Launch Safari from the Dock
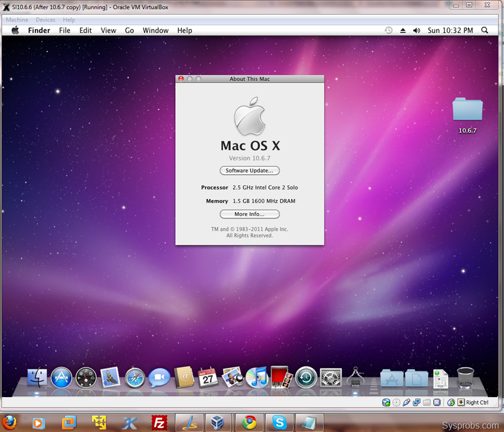504x432 pixels. tap(135, 378)
